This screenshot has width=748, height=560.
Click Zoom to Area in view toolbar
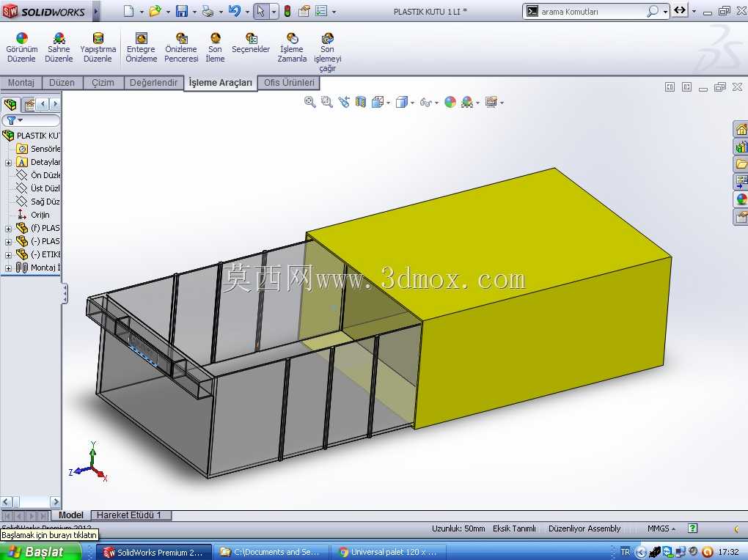pos(327,102)
